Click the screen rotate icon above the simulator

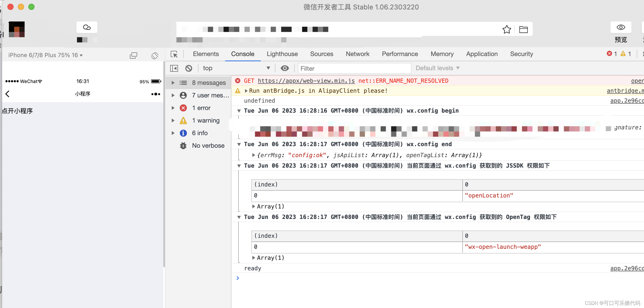coord(154,56)
